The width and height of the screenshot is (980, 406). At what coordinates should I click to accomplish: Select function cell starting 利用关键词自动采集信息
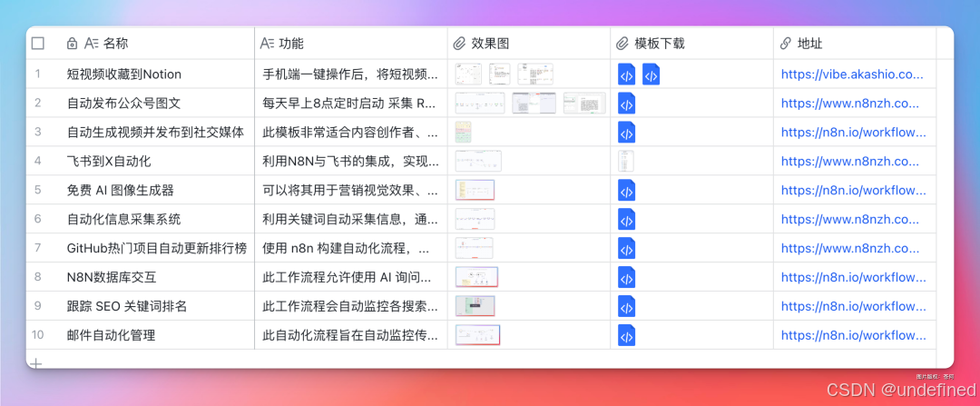351,219
